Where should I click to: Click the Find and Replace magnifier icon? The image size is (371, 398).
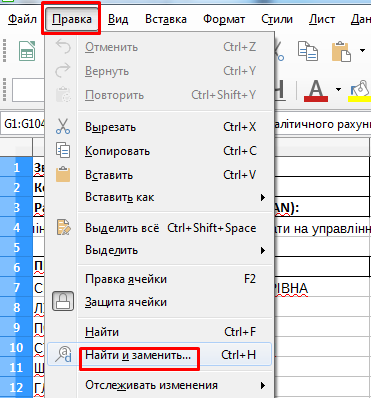click(x=63, y=354)
